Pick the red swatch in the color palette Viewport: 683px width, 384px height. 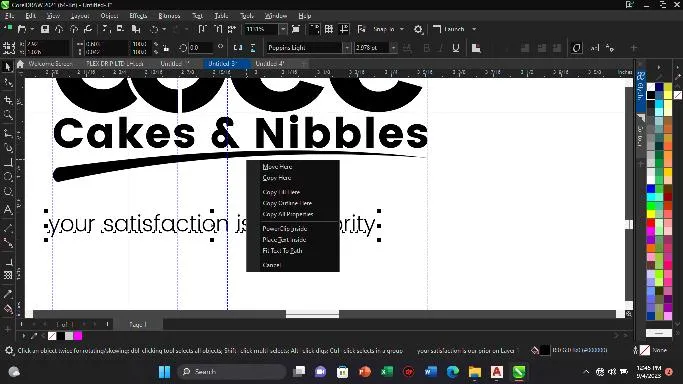pyautogui.click(x=651, y=222)
